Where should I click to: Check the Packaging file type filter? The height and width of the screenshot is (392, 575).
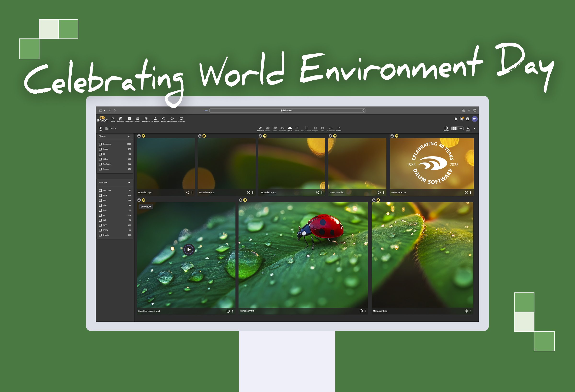(100, 164)
